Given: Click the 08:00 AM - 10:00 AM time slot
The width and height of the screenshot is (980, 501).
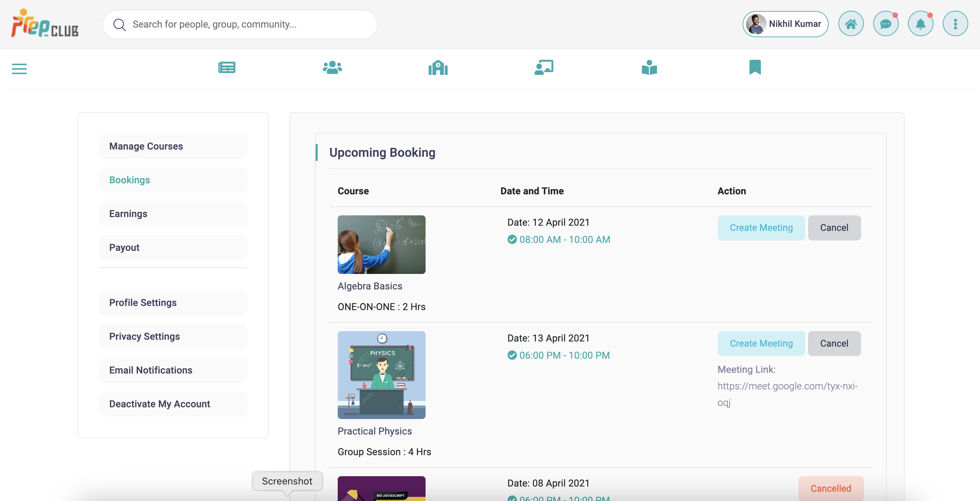Looking at the screenshot, I should tap(564, 240).
